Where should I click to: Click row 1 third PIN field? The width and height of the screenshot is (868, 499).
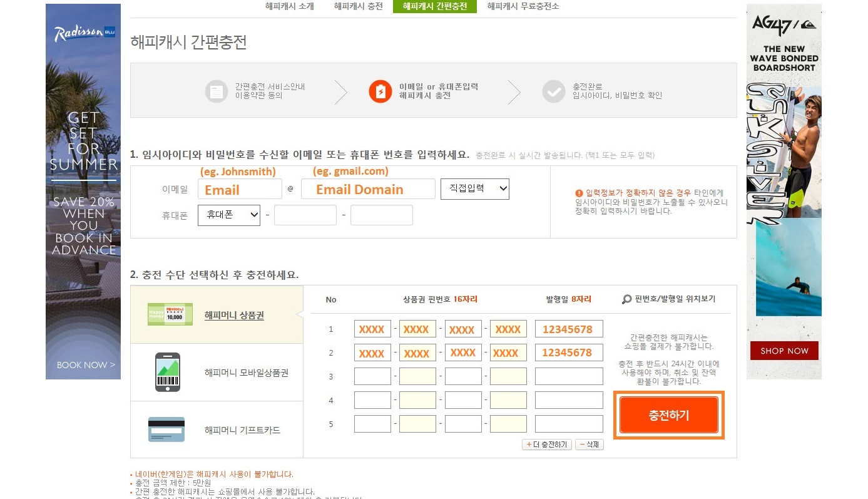463,329
